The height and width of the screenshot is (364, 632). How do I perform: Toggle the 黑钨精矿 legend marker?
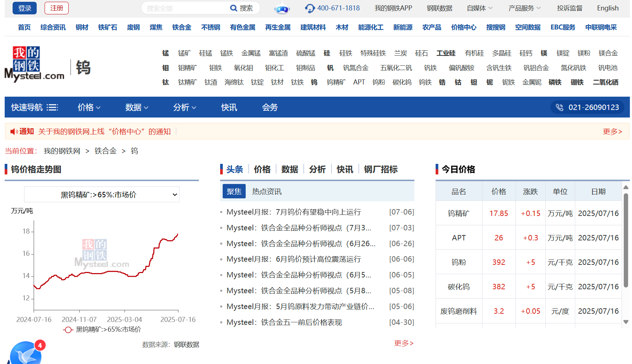point(68,330)
